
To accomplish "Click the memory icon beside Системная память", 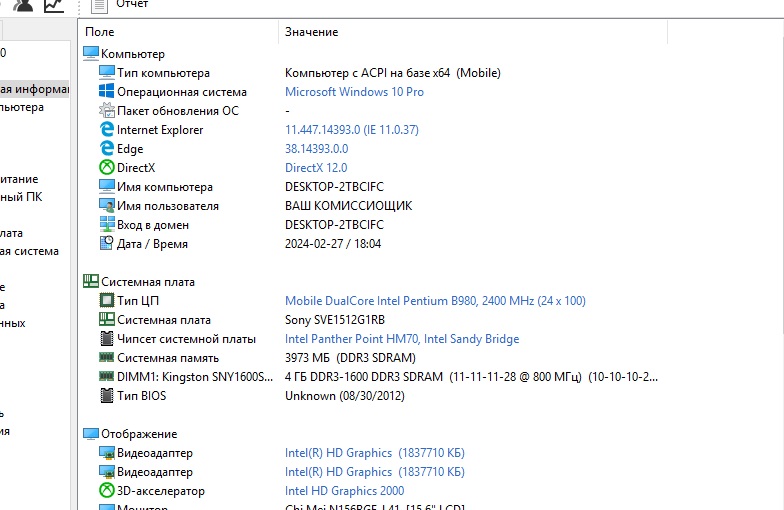I will [x=106, y=357].
